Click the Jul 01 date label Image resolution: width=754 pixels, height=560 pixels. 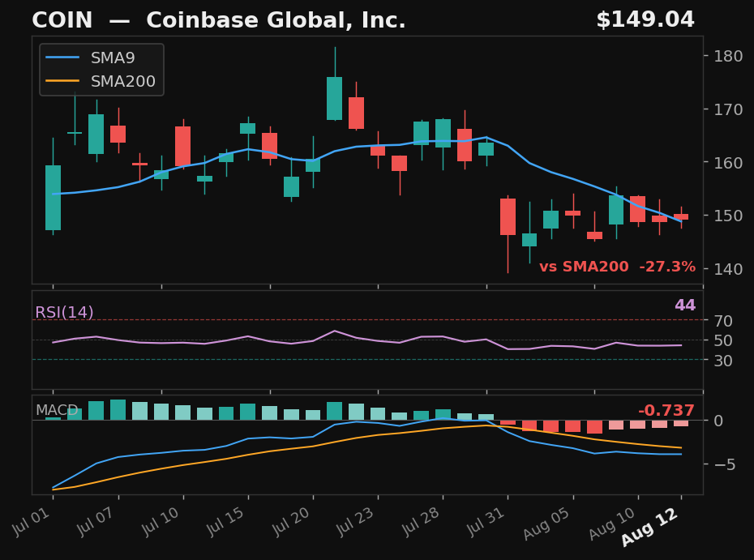click(31, 521)
